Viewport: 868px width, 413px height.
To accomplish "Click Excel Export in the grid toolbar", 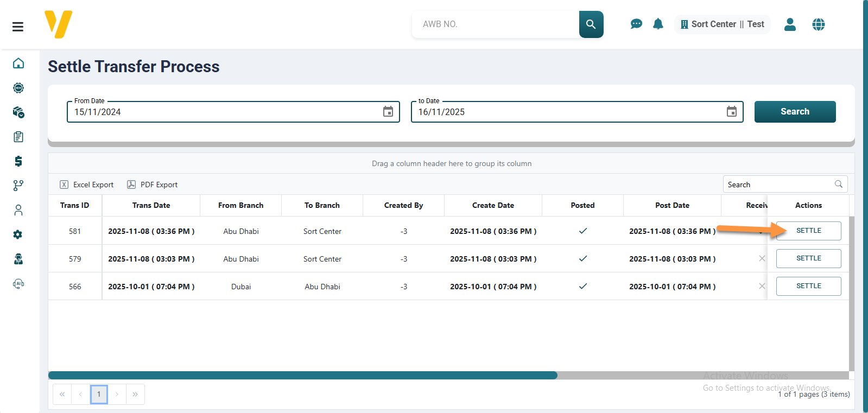I will 87,185.
